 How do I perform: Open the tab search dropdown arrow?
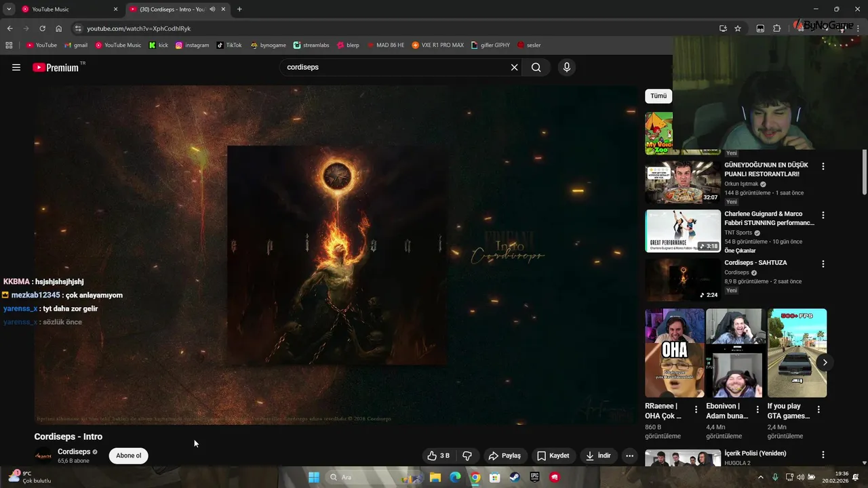[9, 9]
